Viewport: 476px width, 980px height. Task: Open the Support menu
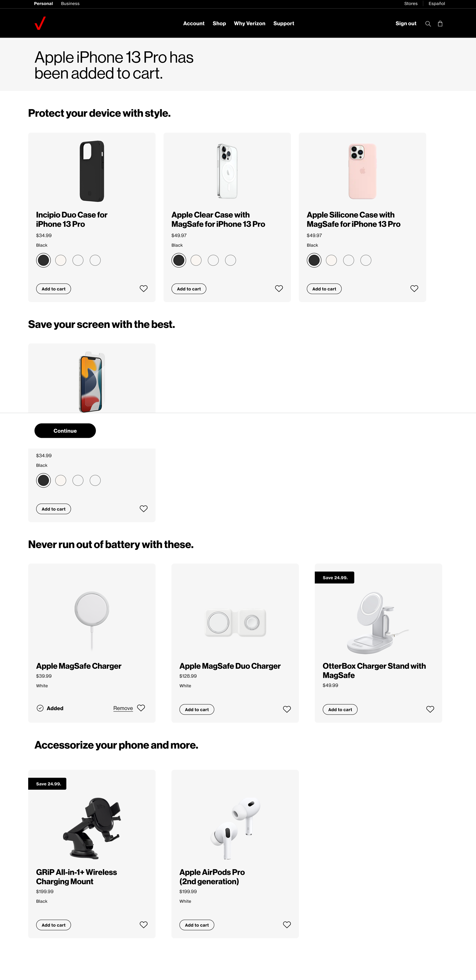click(x=284, y=24)
